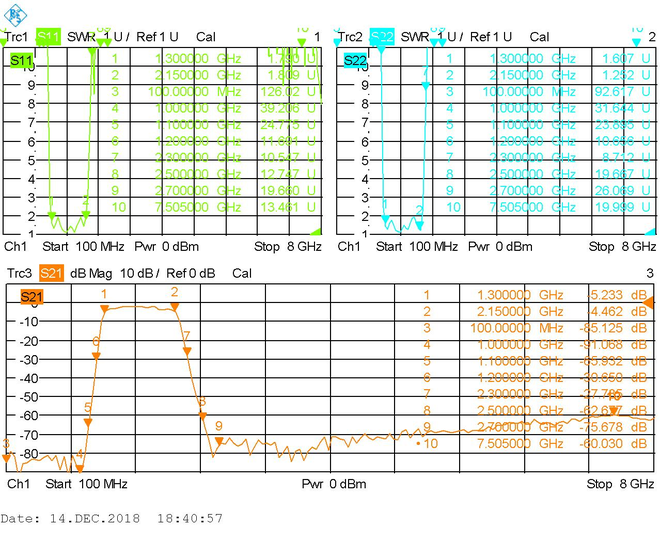Viewport: 660px width, 543px height.
Task: Click the orange reference position arrow of S21 plot
Action: [x=649, y=303]
